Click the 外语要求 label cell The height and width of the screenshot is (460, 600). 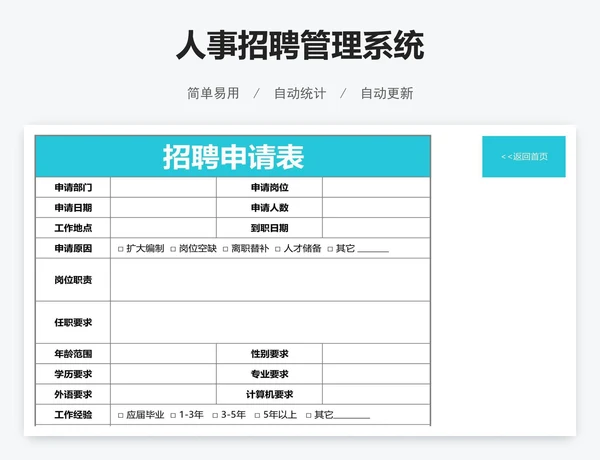coord(73,394)
